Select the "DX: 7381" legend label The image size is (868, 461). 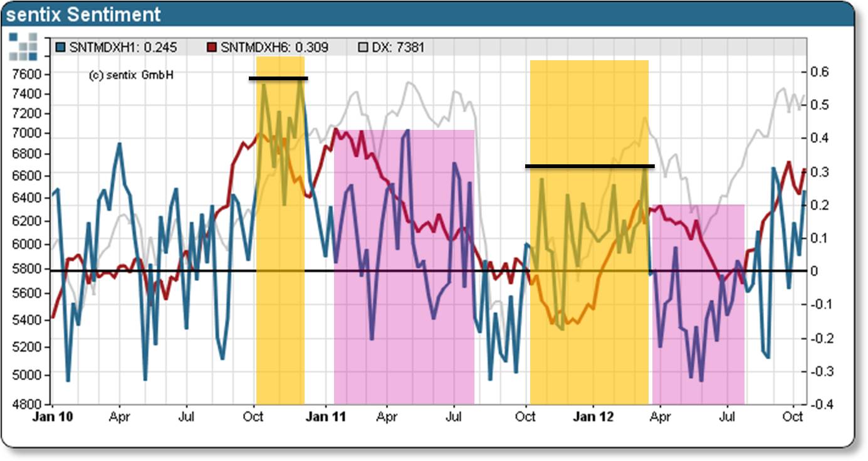pos(398,47)
